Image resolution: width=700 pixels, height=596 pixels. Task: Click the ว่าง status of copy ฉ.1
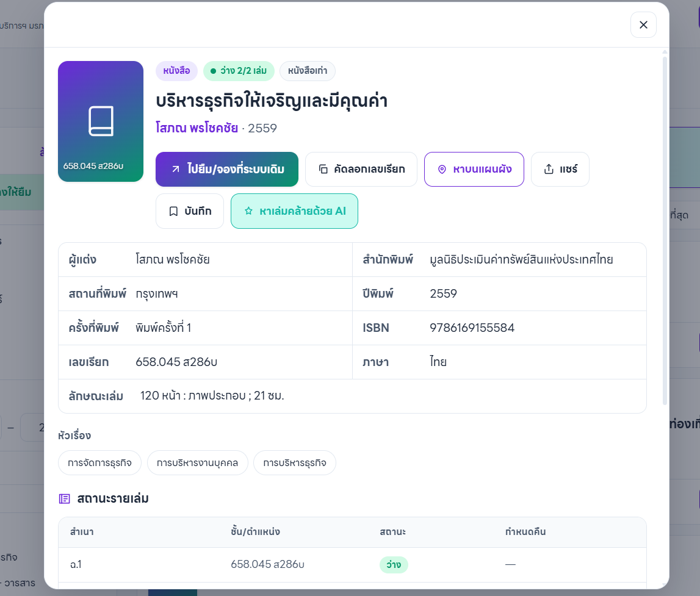(x=394, y=565)
